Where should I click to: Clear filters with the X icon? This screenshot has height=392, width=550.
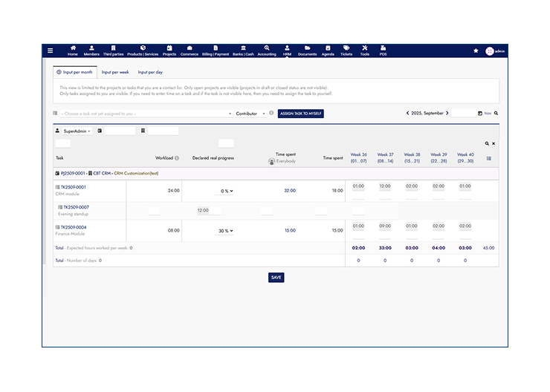[x=494, y=143]
